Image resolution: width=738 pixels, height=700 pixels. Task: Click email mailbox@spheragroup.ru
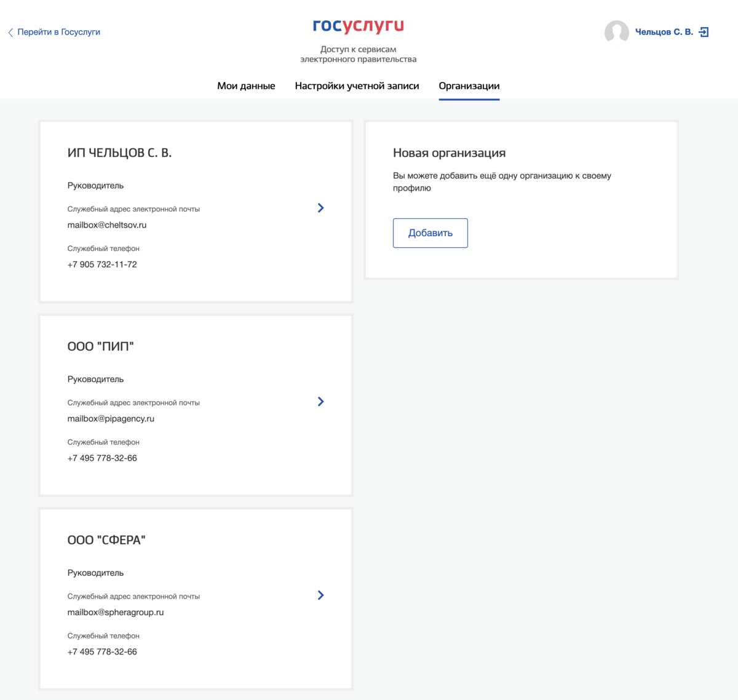point(116,613)
